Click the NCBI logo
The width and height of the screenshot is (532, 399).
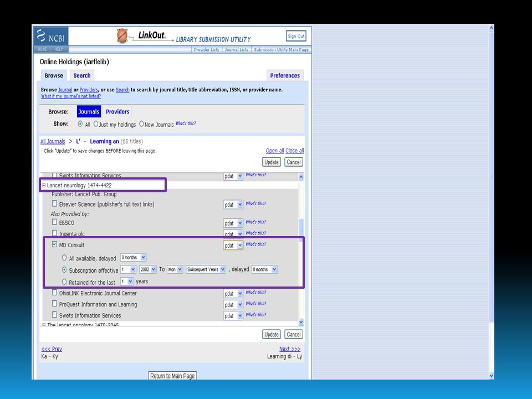pyautogui.click(x=51, y=36)
